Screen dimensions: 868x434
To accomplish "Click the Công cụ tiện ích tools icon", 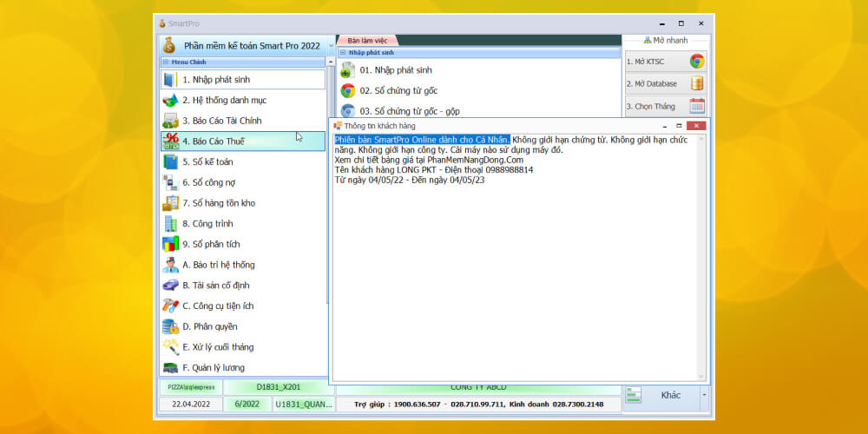I will 170,306.
